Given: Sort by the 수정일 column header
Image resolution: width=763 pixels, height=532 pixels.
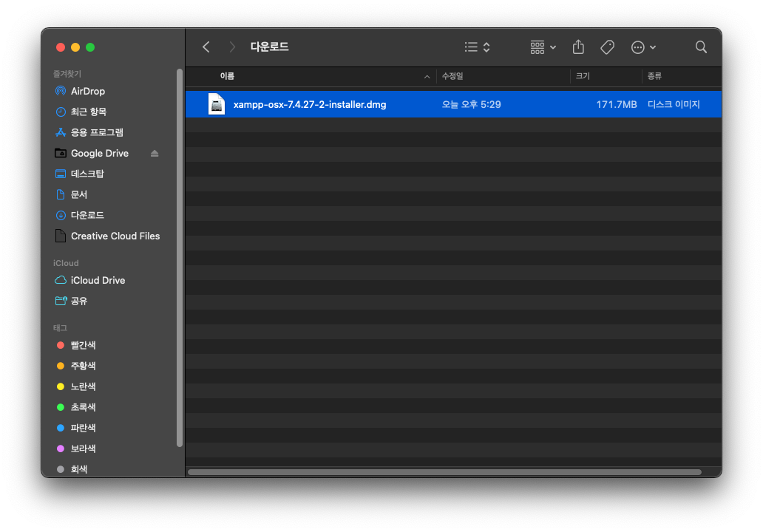Looking at the screenshot, I should tap(452, 76).
